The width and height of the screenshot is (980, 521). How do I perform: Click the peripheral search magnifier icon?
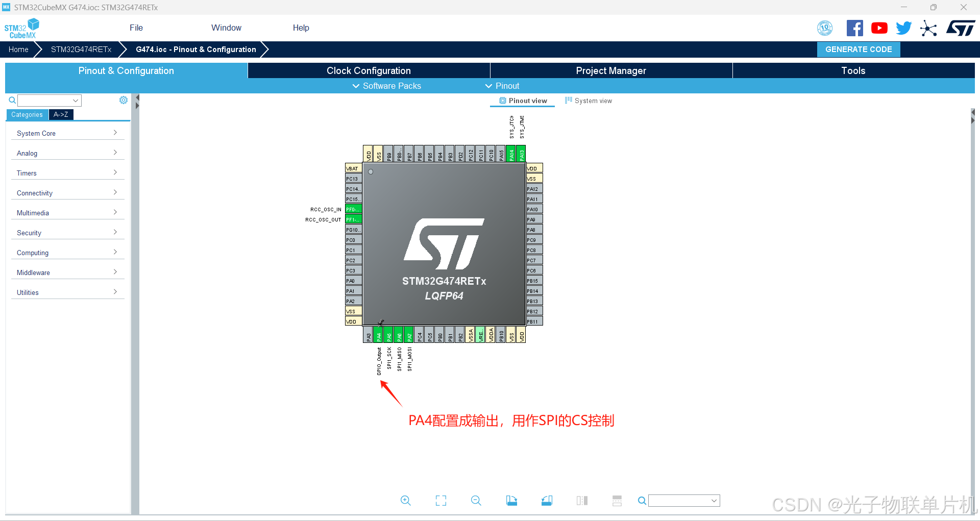click(12, 101)
